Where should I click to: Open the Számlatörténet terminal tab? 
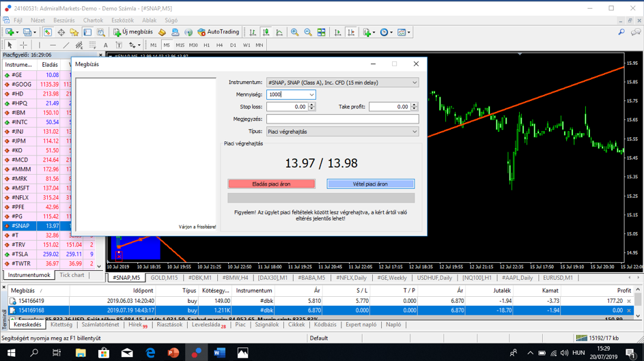pyautogui.click(x=100, y=324)
